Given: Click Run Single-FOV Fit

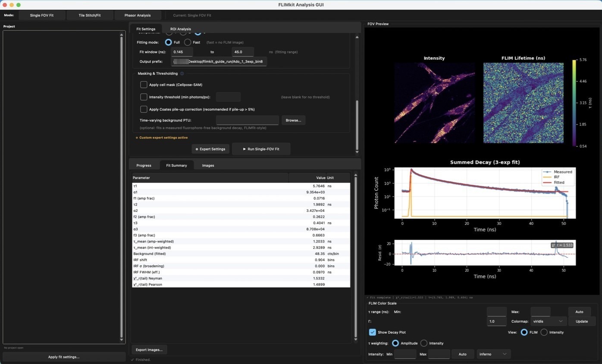Looking at the screenshot, I should [261, 149].
